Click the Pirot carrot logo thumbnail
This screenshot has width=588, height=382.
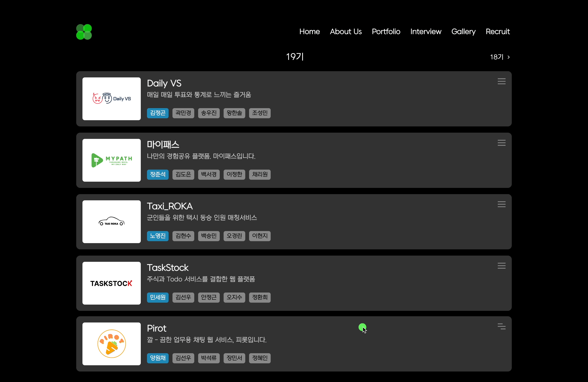coord(112,344)
